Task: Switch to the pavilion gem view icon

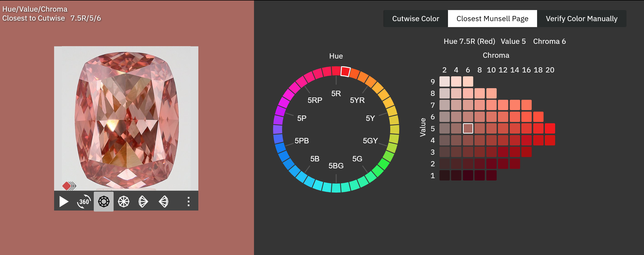Action: (x=124, y=202)
